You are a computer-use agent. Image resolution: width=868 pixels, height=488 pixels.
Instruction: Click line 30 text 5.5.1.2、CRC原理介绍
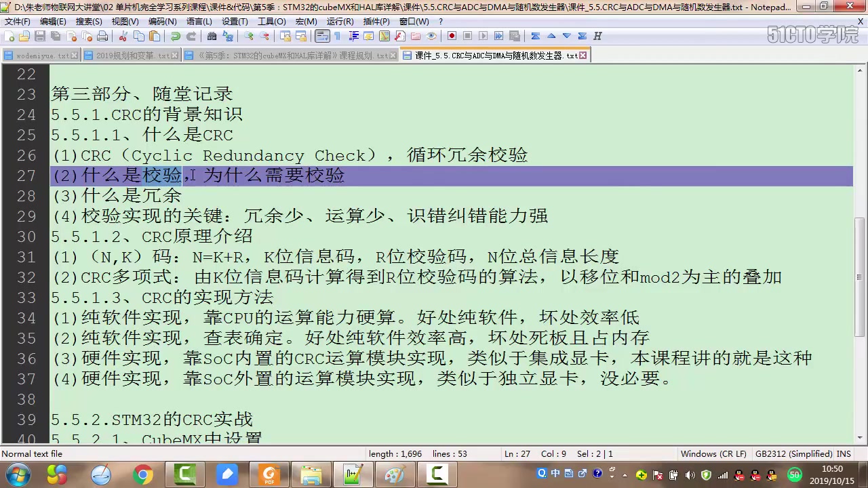coord(152,237)
